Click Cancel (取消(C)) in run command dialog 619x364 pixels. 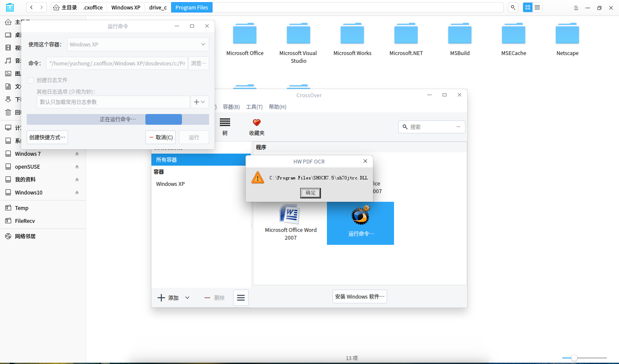[x=160, y=137]
